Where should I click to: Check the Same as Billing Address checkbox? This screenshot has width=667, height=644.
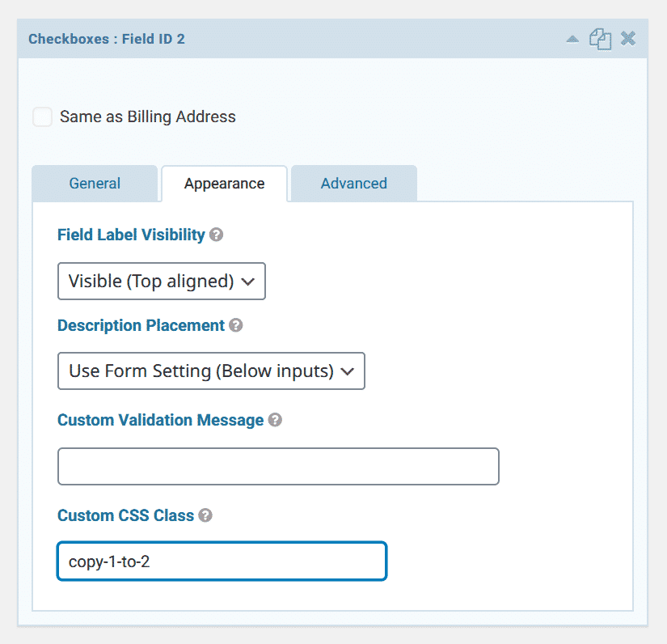(x=43, y=117)
